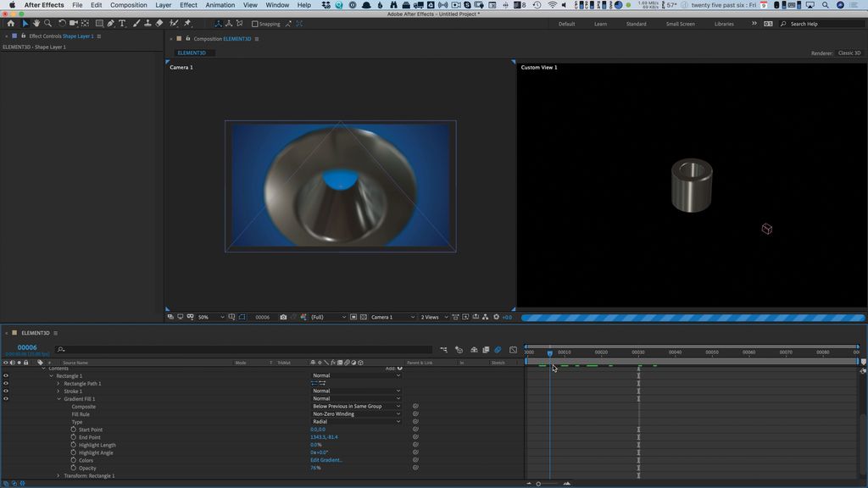Toggle the Opacity stopwatch keyframe

[x=74, y=468]
